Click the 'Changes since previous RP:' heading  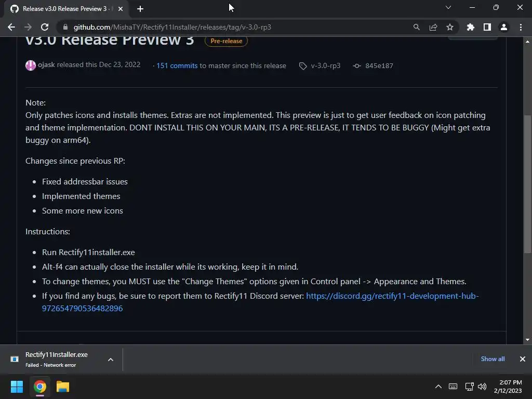[x=75, y=161]
